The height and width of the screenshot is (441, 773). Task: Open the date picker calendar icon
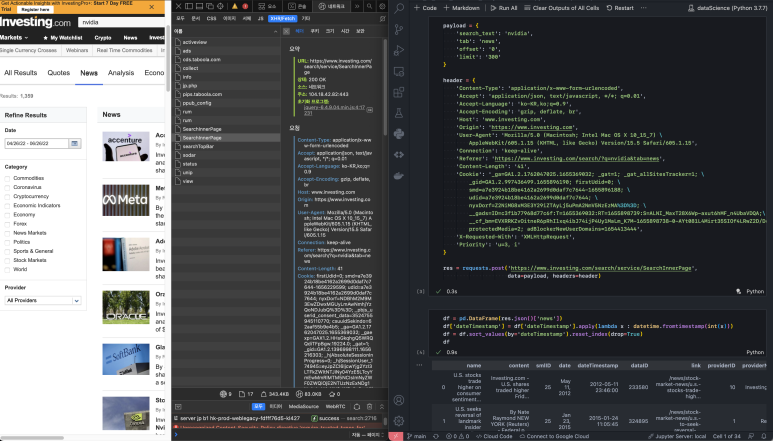pyautogui.click(x=74, y=143)
